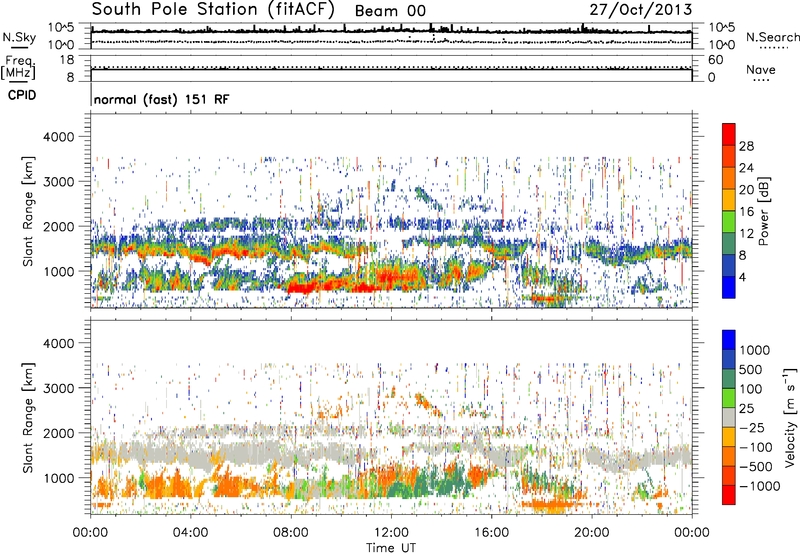
Task: Pick the light green 12–16 dB power segment
Action: [x=729, y=222]
